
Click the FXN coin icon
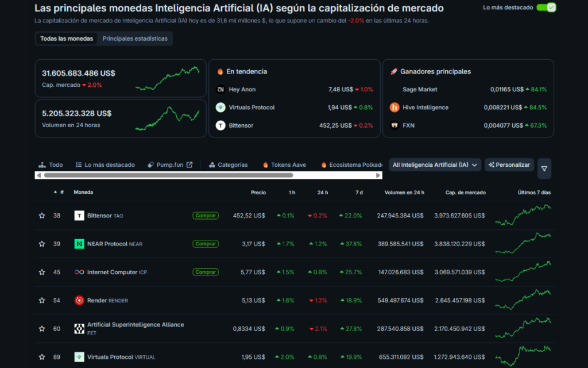click(394, 125)
